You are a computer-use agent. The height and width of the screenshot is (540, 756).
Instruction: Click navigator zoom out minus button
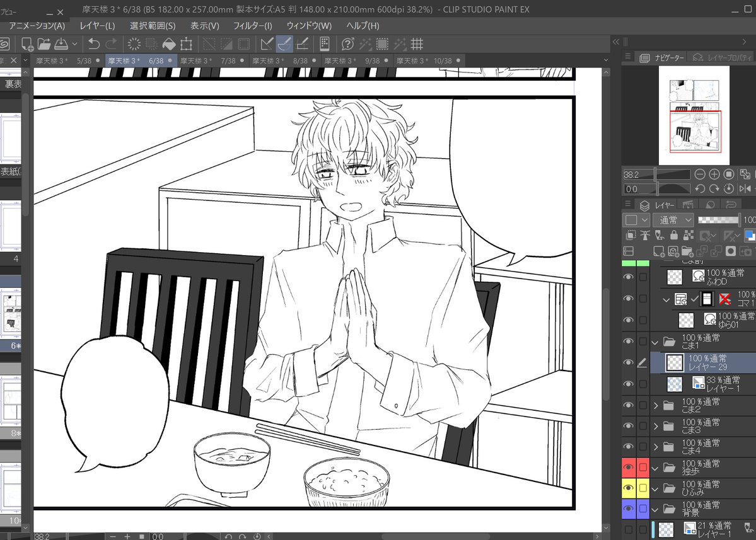click(x=700, y=175)
